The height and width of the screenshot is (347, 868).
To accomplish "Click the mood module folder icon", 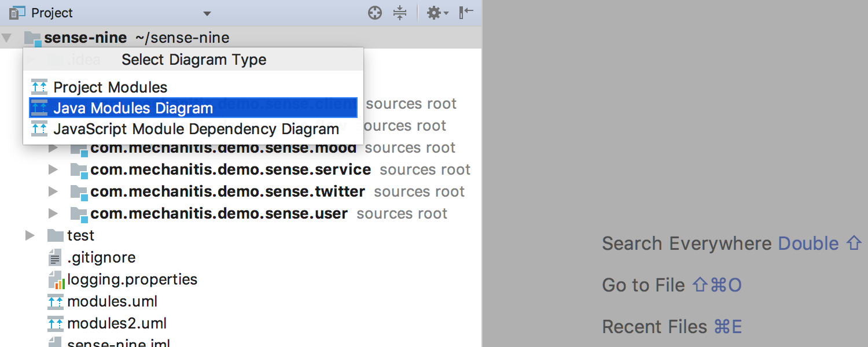I will pos(79,149).
